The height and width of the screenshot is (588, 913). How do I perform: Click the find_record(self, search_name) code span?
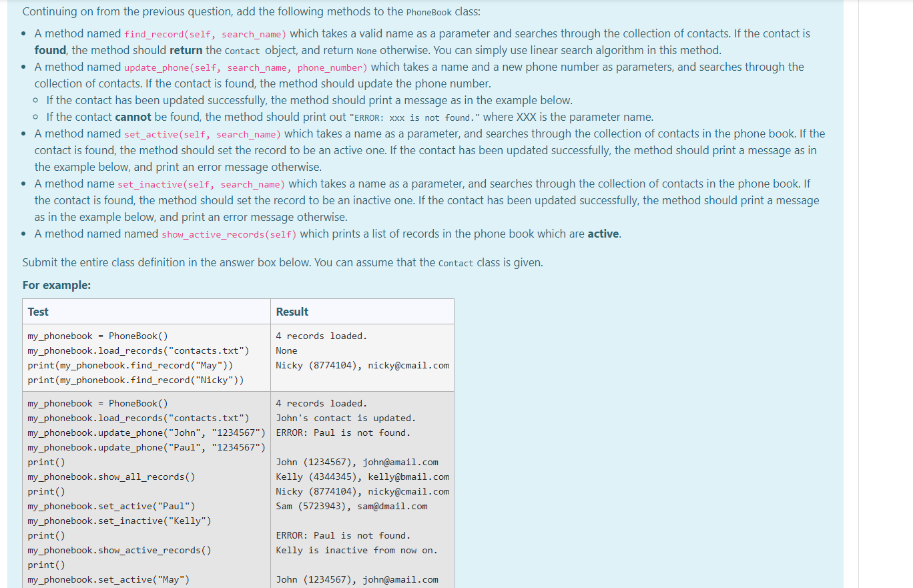point(205,33)
